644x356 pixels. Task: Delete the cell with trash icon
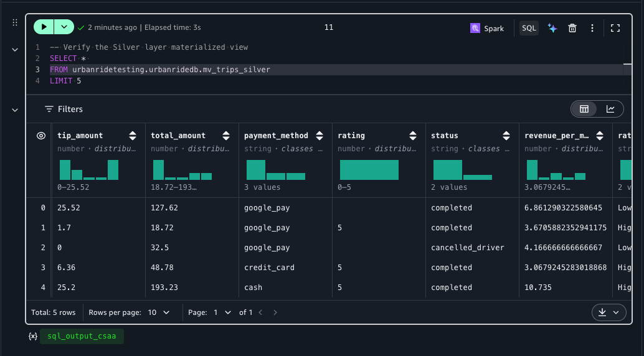[572, 28]
